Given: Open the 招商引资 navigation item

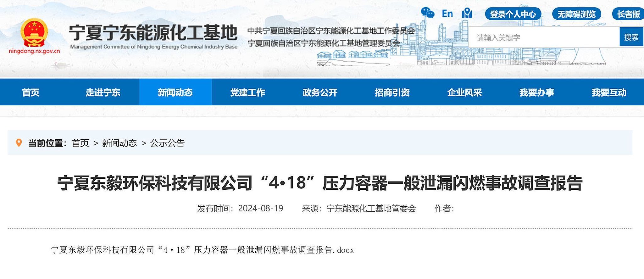Looking at the screenshot, I should [x=392, y=92].
